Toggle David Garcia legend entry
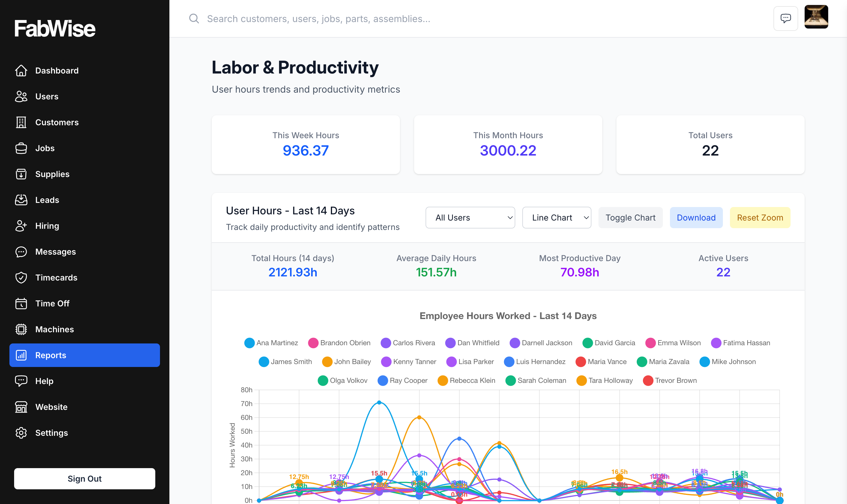 [x=608, y=343]
